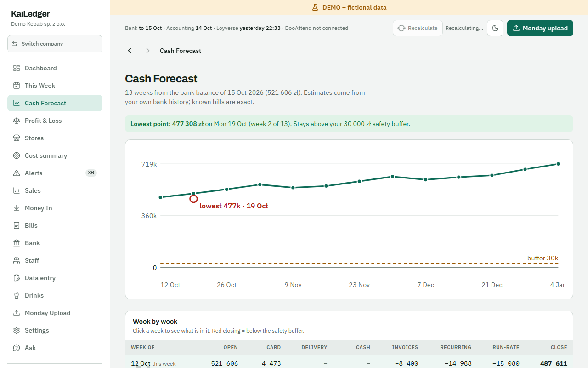
Task: Open the Profit & Loss page
Action: 55,121
